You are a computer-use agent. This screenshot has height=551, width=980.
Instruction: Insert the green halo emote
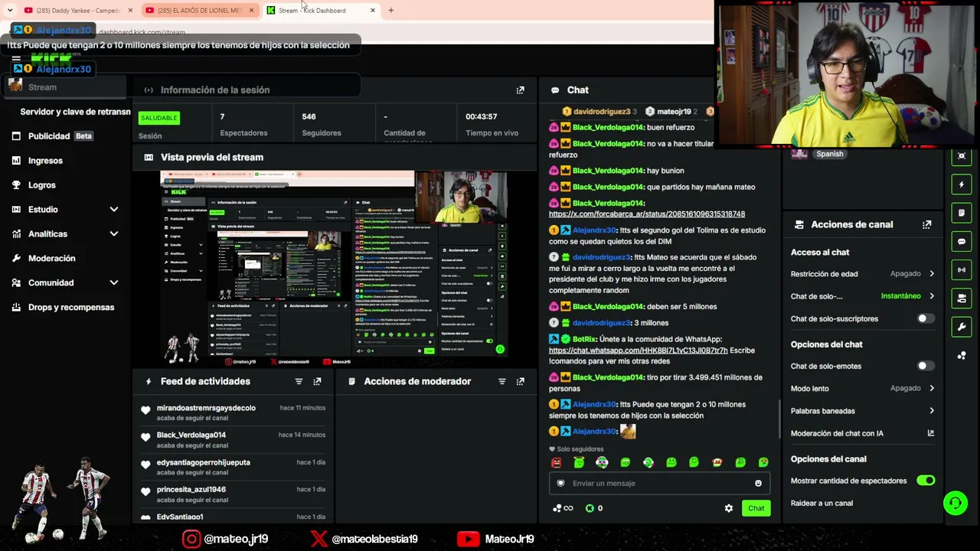coord(579,462)
